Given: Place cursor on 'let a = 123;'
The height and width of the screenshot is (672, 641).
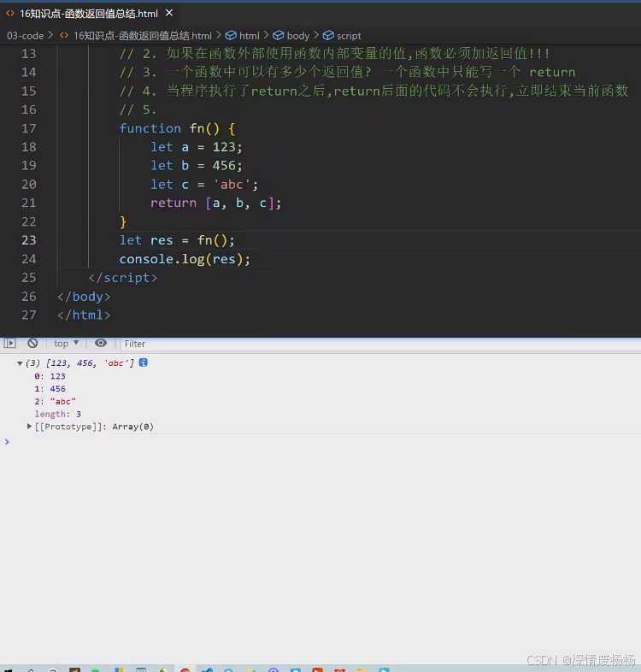Looking at the screenshot, I should coord(197,147).
